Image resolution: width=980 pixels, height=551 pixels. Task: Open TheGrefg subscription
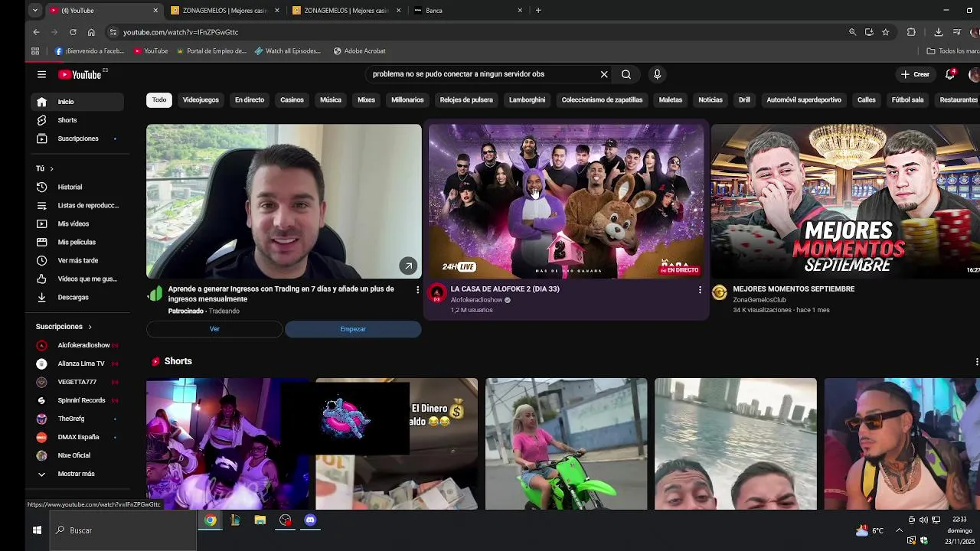tap(77, 419)
